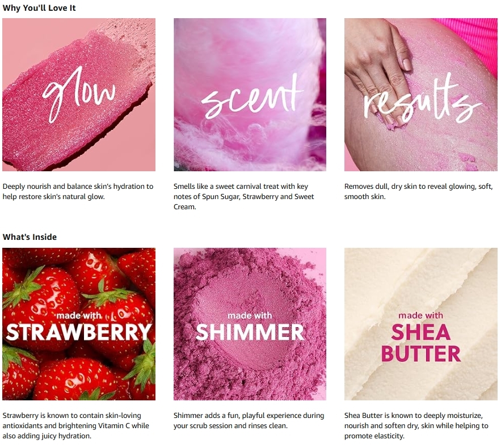Click the handwritten 'results' script lettering

[422, 98]
